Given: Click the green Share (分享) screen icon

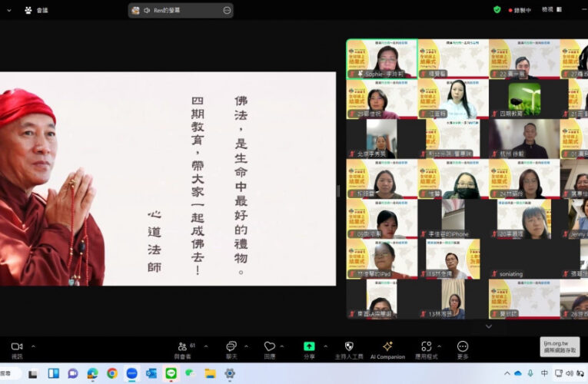Looking at the screenshot, I should [309, 346].
